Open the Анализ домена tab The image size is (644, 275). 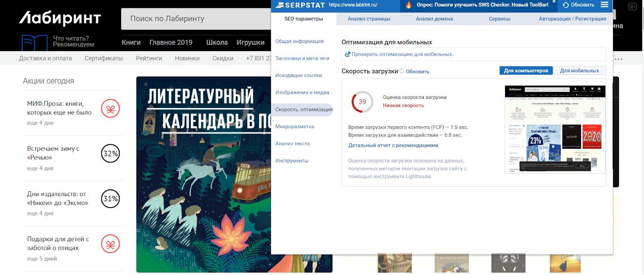pyautogui.click(x=434, y=18)
